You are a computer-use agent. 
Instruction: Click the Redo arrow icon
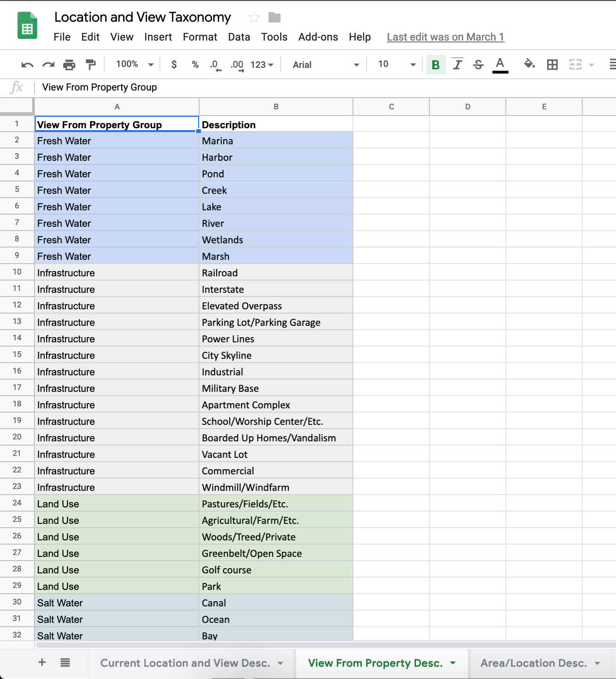tap(48, 65)
